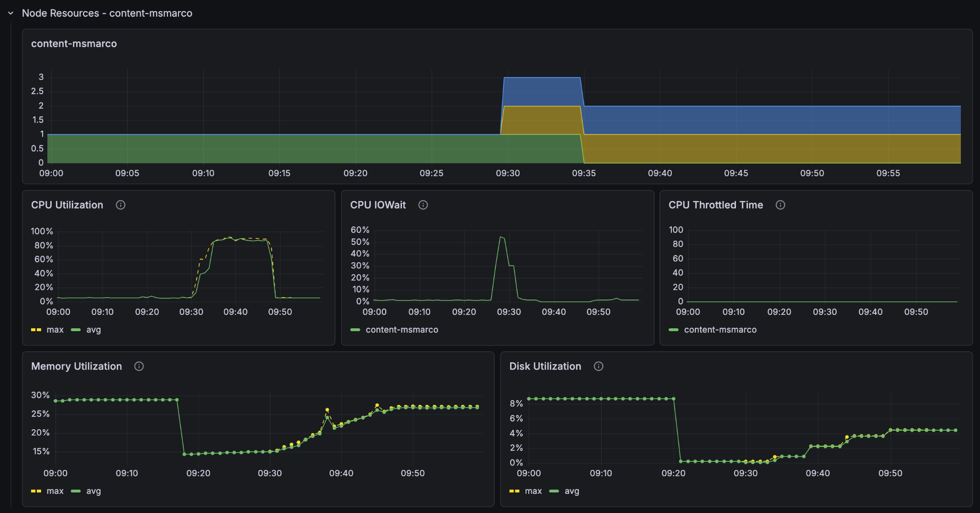Click the yellow max color marker in Memory Utilization

36,491
